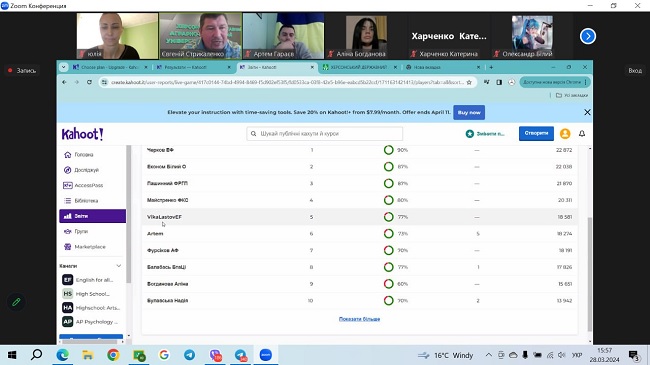Viewport: 650px width, 365px height.
Task: Open the Windows notification center icon
Action: (633, 355)
